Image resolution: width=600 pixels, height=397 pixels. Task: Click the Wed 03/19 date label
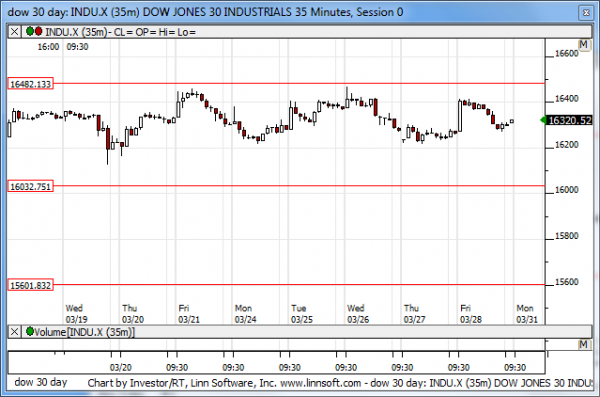[76, 314]
